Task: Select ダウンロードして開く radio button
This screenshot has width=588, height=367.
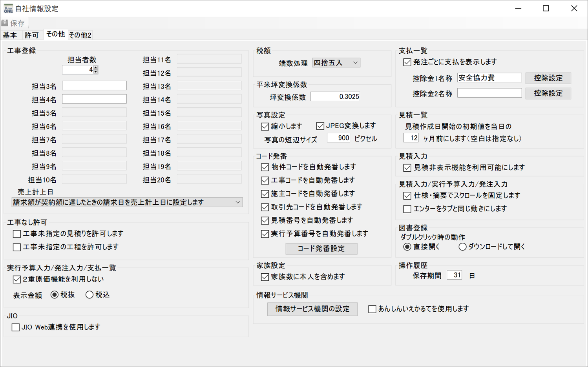Action: click(x=462, y=247)
